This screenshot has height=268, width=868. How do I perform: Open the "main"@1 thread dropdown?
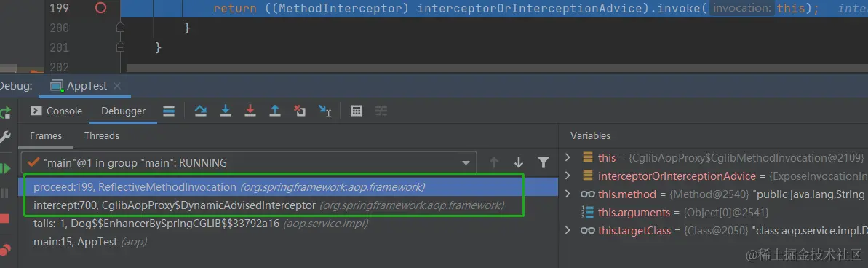coord(249,163)
